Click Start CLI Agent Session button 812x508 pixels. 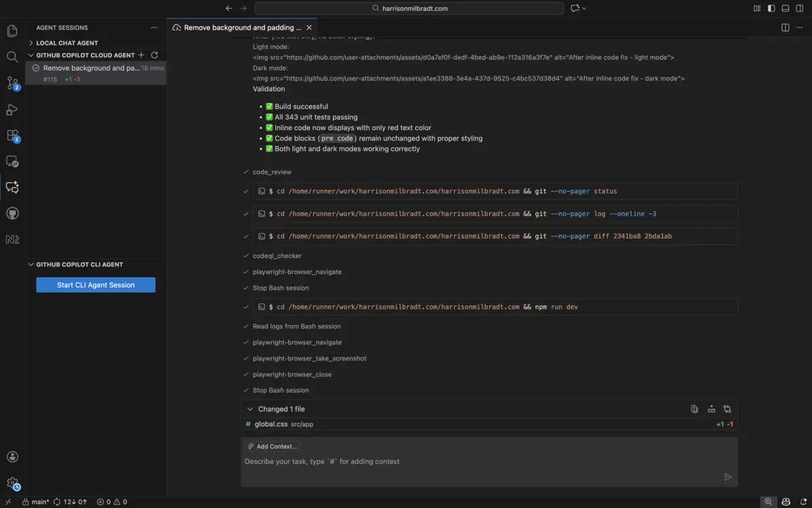pyautogui.click(x=95, y=284)
